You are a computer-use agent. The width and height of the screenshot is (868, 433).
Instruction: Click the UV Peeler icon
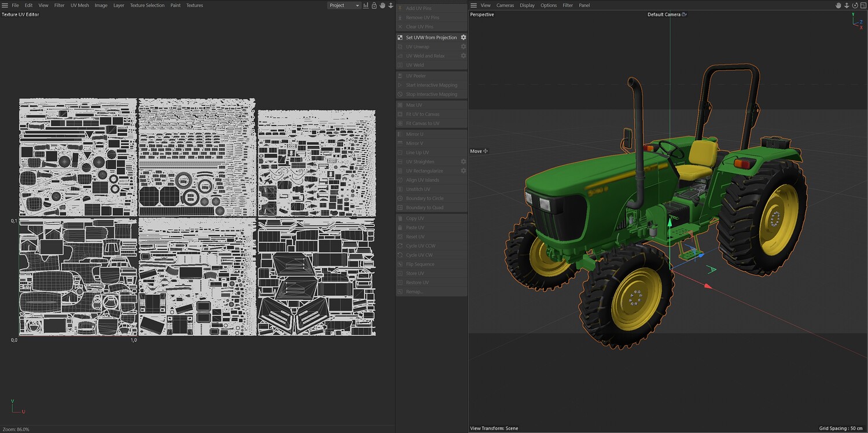click(400, 76)
